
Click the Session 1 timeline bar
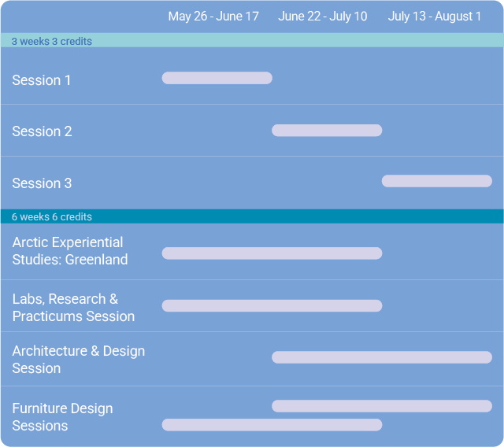(x=217, y=78)
